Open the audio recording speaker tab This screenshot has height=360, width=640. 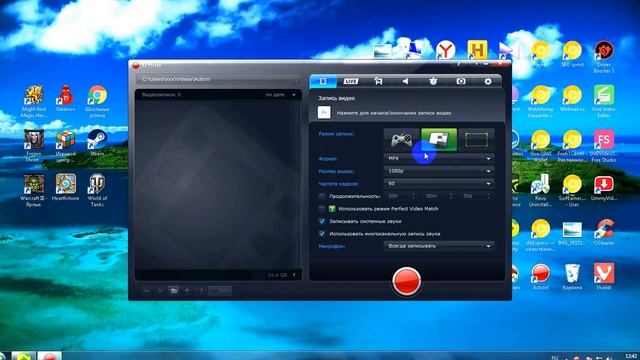click(405, 81)
